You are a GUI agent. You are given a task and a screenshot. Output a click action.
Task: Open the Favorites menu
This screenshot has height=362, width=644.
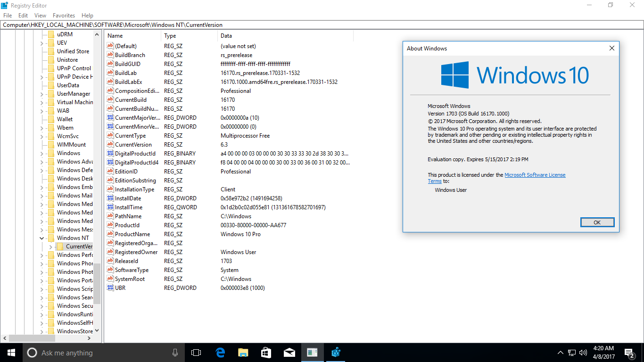coord(64,16)
